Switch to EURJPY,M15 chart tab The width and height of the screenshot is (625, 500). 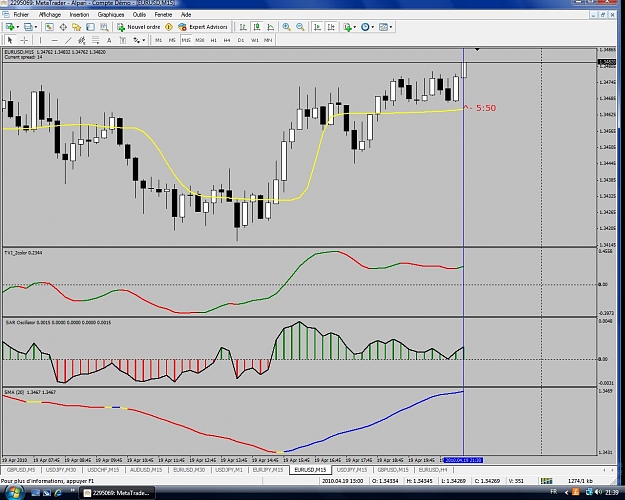pyautogui.click(x=268, y=470)
